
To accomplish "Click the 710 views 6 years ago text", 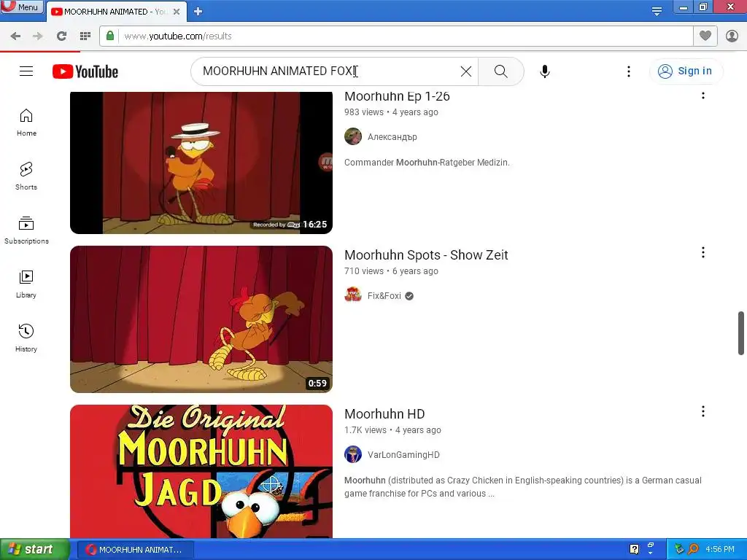I will coord(391,271).
